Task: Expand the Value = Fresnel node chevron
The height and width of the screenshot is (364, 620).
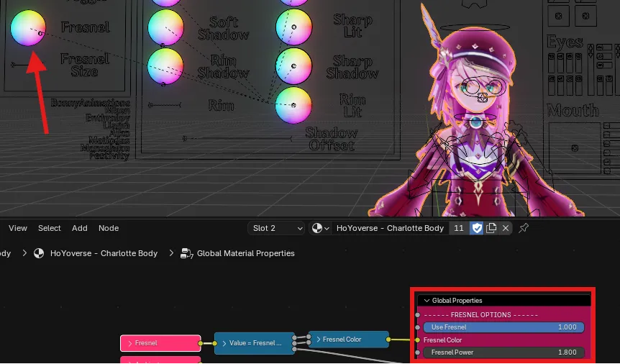Action: point(224,343)
